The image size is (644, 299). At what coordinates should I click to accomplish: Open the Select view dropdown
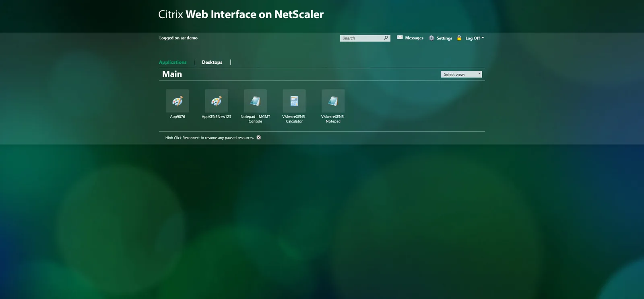461,74
